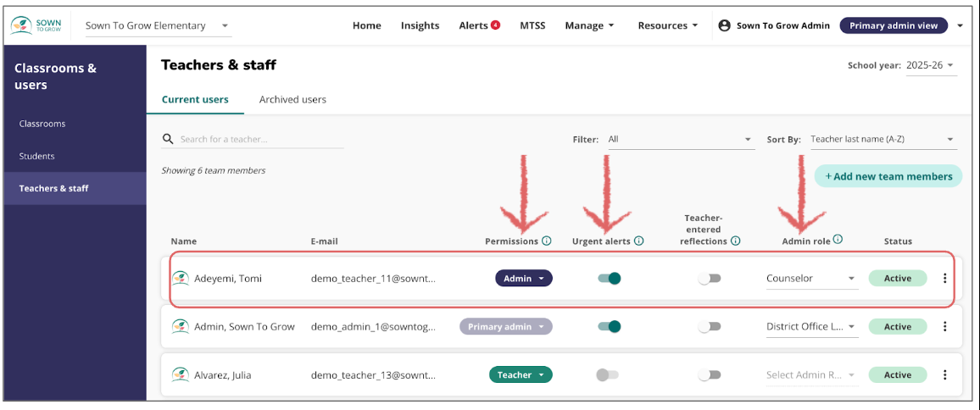Open the three-dot menu for Adeyemi, Tomi
980x410 pixels.
pos(945,278)
